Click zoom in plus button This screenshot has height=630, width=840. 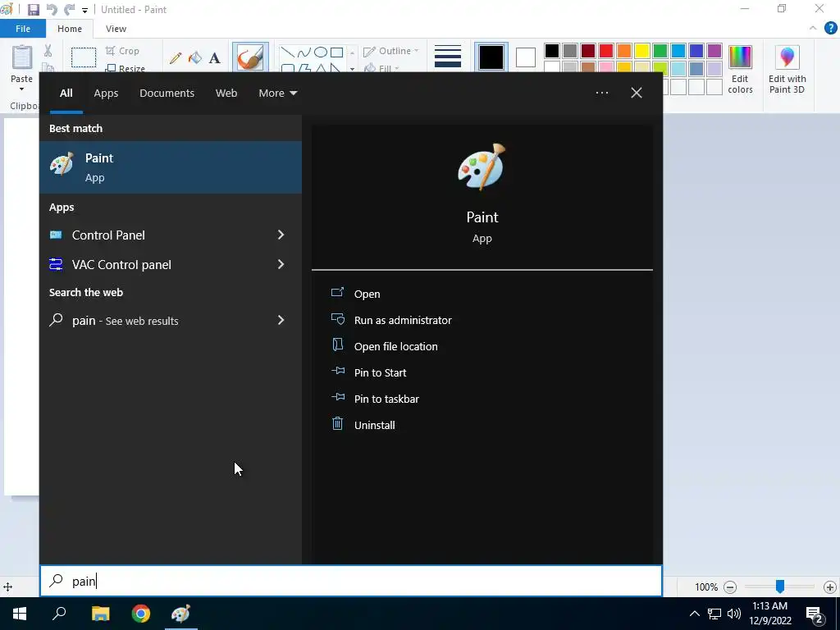pyautogui.click(x=830, y=587)
